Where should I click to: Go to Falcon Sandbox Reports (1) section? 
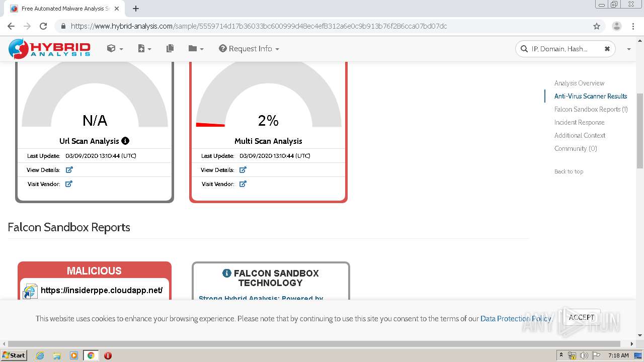pos(591,109)
